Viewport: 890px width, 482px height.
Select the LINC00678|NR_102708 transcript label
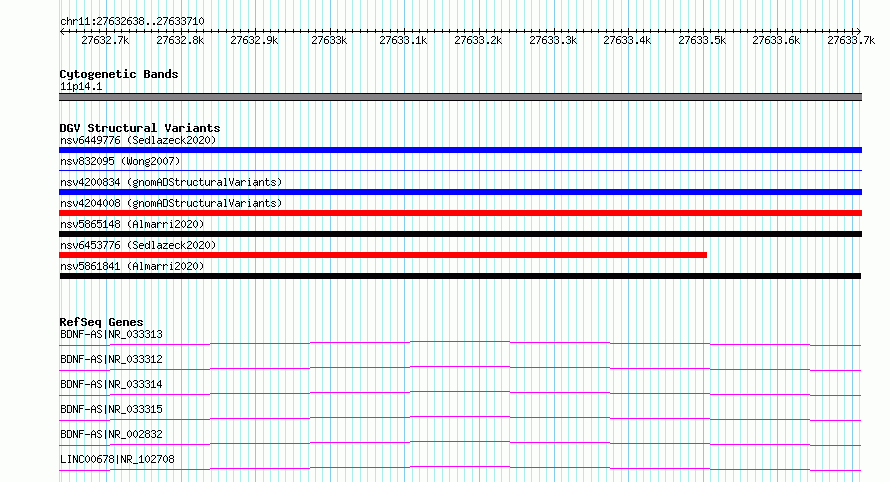117,459
